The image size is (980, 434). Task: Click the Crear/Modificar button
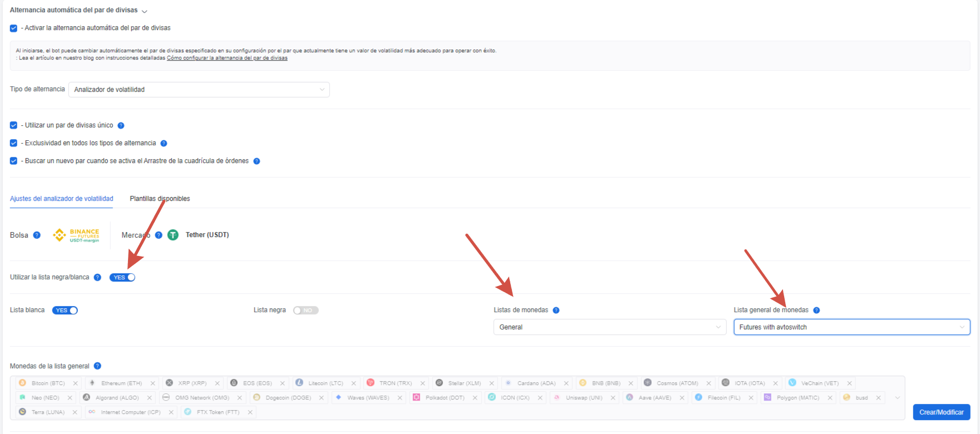point(942,412)
